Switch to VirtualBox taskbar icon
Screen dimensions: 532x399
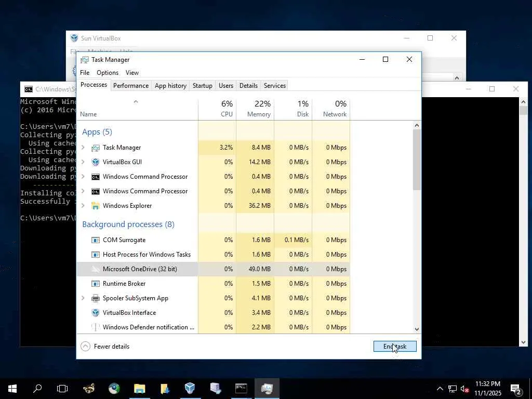pyautogui.click(x=190, y=389)
